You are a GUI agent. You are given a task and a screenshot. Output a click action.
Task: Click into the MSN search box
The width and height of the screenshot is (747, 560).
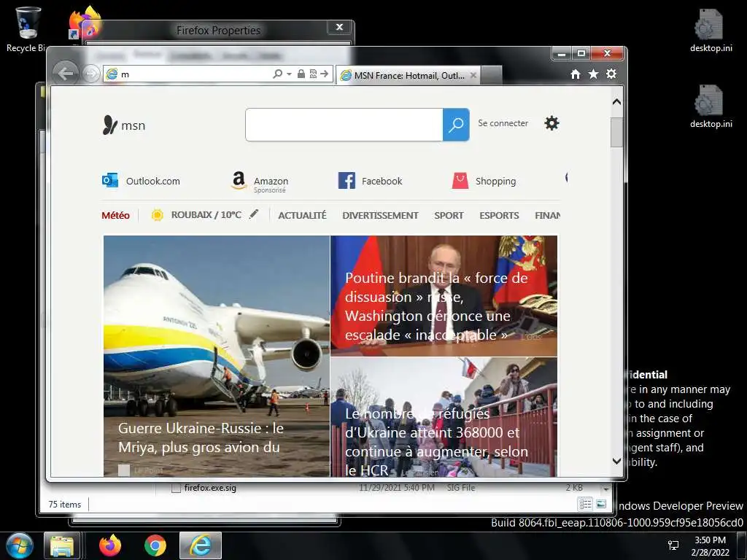click(344, 125)
